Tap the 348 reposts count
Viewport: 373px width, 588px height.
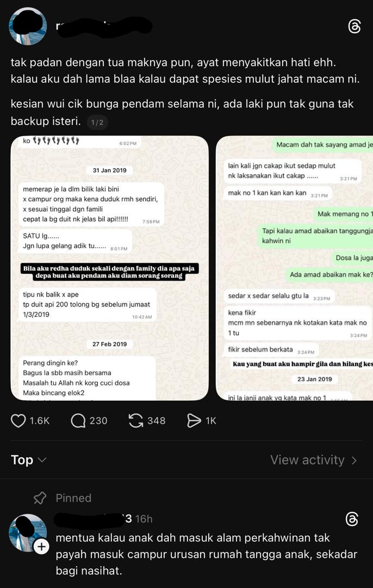pos(156,421)
